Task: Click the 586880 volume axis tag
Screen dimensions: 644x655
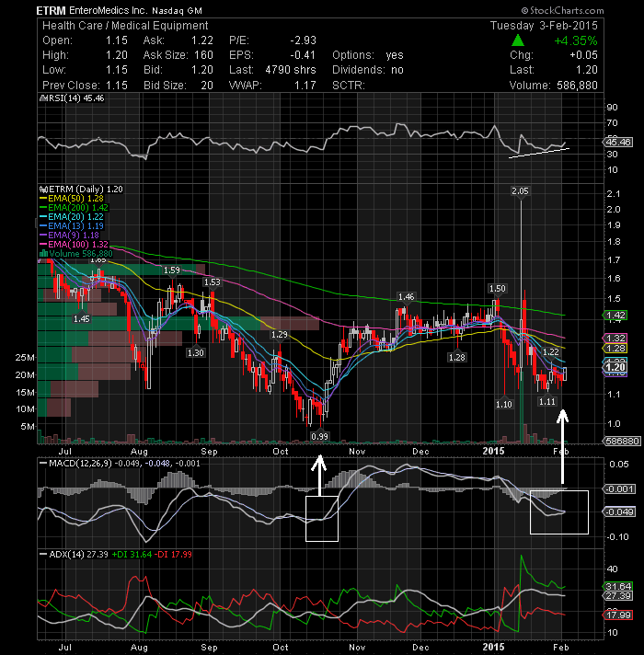Action: (x=622, y=442)
